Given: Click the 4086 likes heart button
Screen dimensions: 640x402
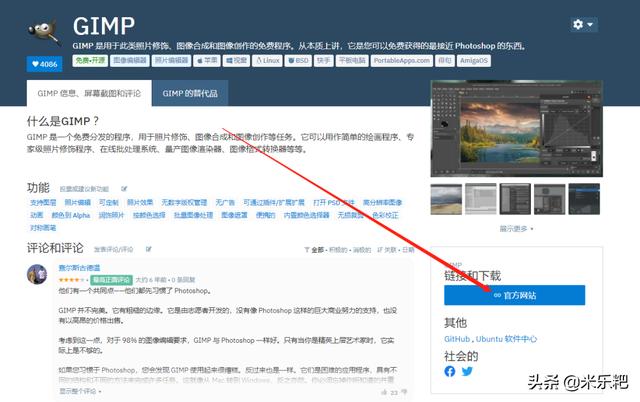Looking at the screenshot, I should (x=44, y=64).
